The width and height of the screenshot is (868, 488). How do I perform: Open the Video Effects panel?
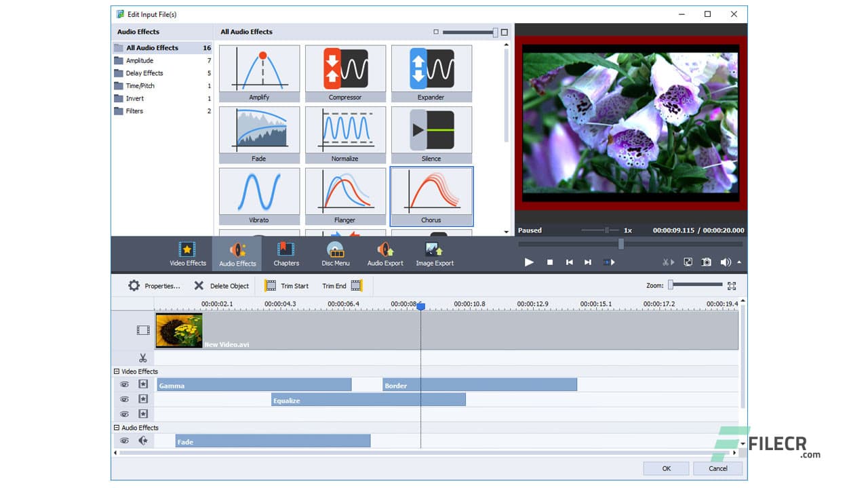[187, 252]
